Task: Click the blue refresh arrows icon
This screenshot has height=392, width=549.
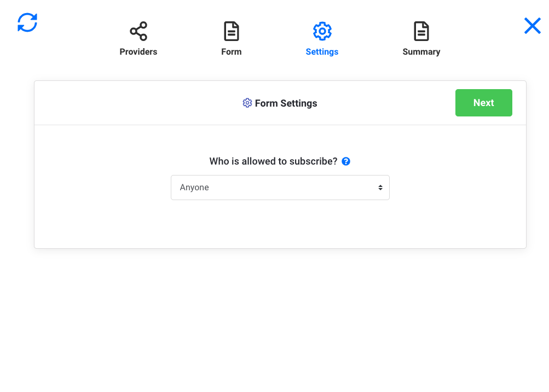Action: tap(27, 23)
